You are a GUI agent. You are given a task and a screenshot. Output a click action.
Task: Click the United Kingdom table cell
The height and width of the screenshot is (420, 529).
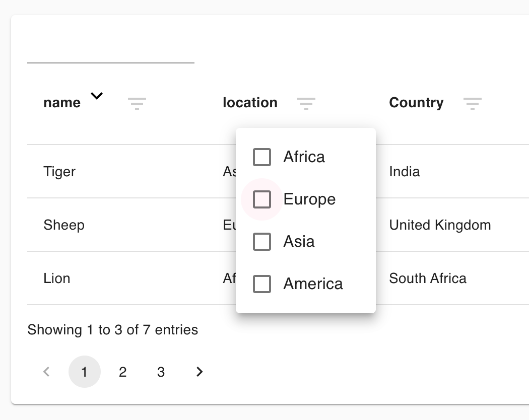[440, 225]
